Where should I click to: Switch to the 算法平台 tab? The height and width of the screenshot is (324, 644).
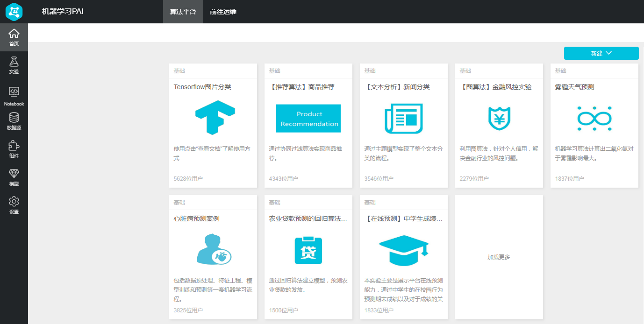point(183,12)
